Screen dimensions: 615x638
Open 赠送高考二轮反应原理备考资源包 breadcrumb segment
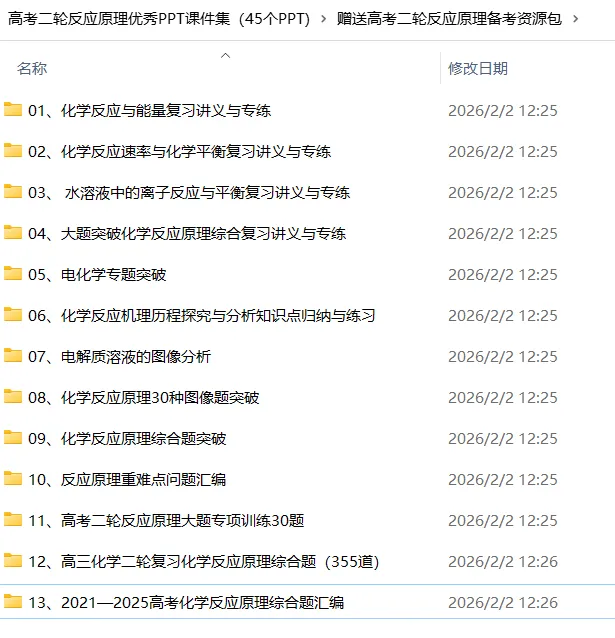[449, 19]
